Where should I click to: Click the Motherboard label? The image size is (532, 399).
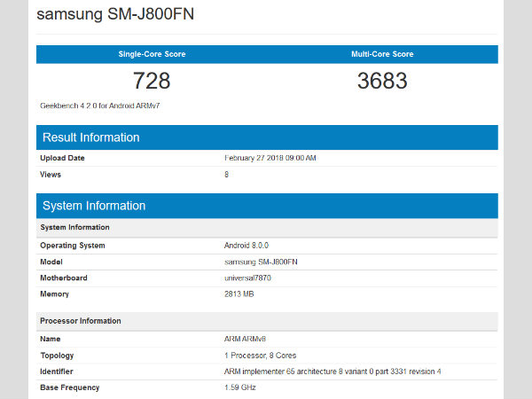tap(64, 278)
